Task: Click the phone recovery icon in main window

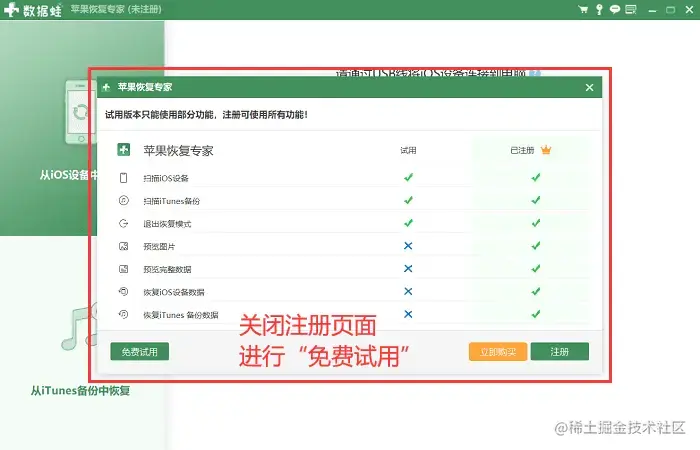Action: [81, 112]
